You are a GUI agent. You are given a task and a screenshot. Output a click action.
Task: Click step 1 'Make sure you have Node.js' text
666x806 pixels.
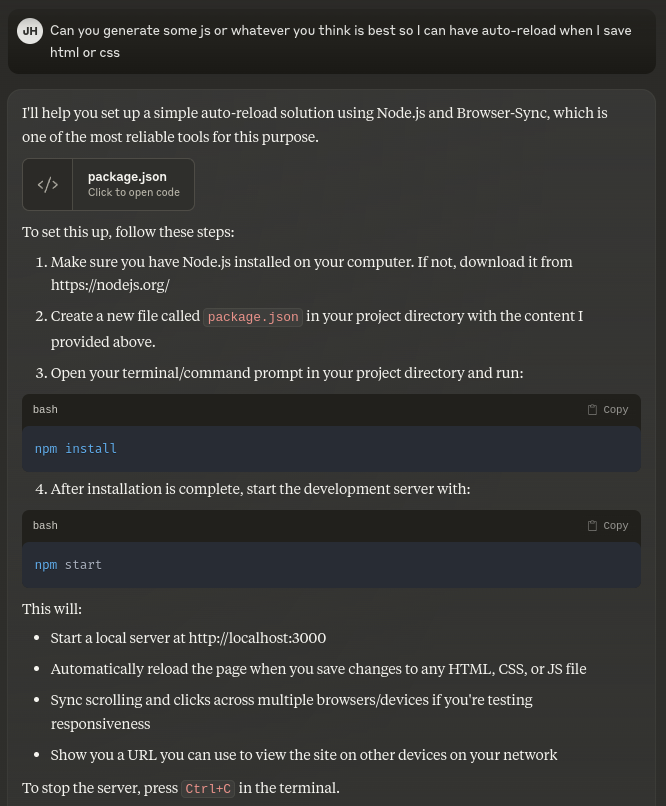click(x=311, y=273)
